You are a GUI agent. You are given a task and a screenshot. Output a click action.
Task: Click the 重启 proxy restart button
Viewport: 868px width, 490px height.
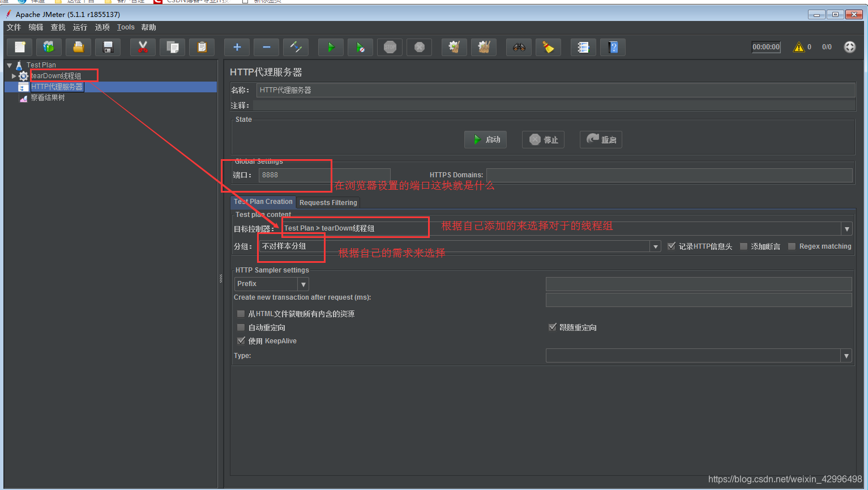click(601, 139)
